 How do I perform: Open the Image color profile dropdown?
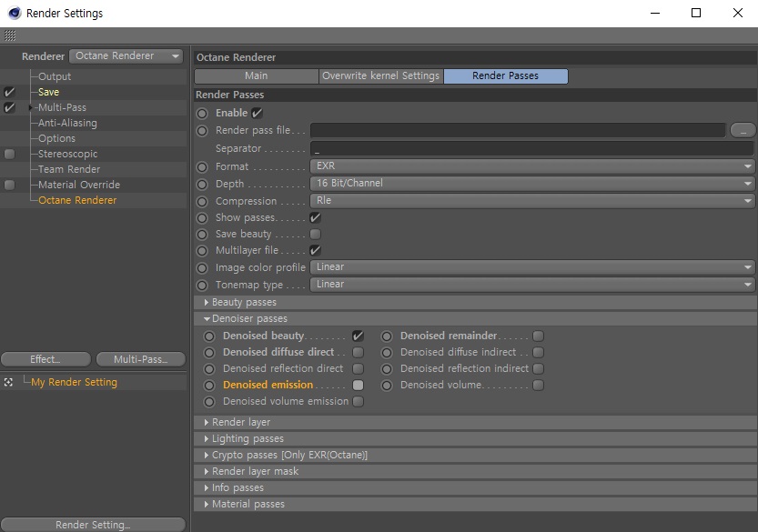(x=532, y=267)
